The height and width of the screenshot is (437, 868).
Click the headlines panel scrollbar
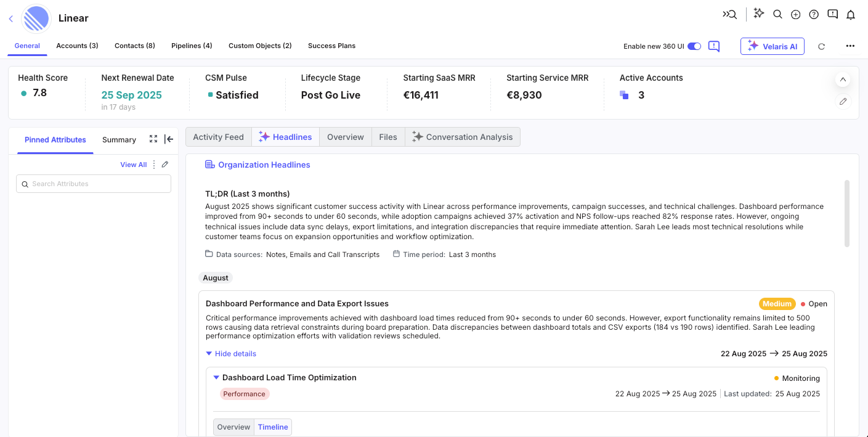pyautogui.click(x=846, y=213)
